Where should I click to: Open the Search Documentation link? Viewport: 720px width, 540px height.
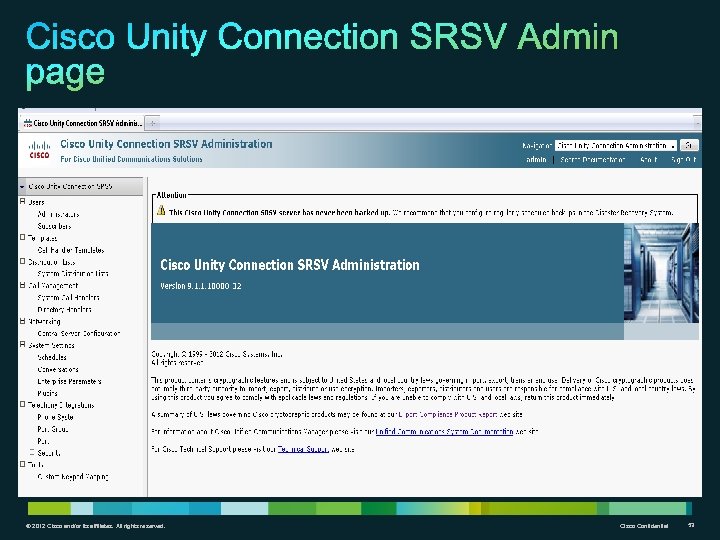pos(592,160)
